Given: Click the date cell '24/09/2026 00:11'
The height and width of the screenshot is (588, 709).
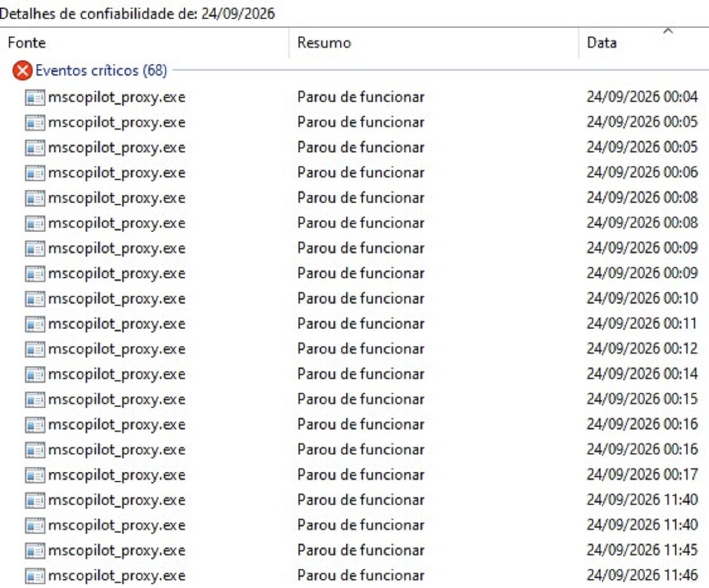Looking at the screenshot, I should tap(642, 324).
